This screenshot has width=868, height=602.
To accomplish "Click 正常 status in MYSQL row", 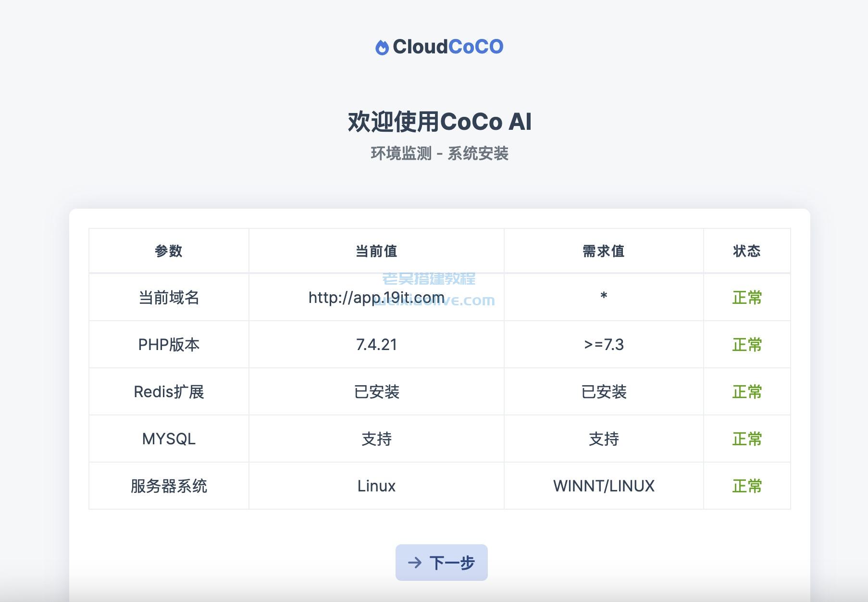I will coord(747,439).
